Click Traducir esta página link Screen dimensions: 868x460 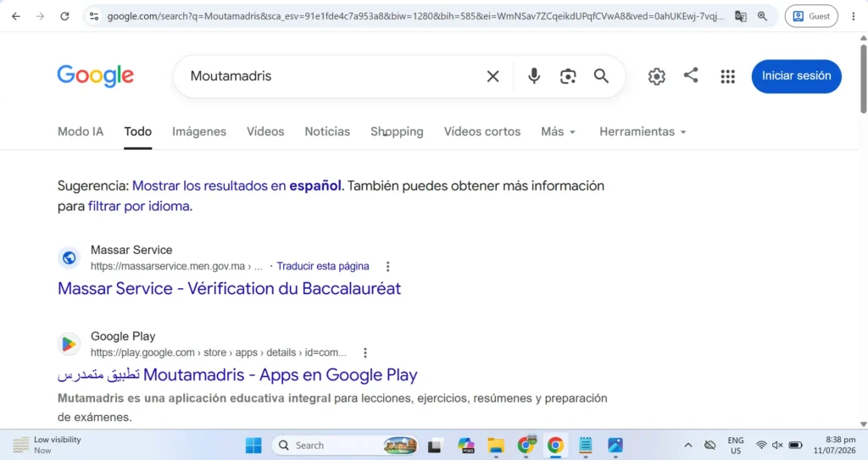point(323,266)
